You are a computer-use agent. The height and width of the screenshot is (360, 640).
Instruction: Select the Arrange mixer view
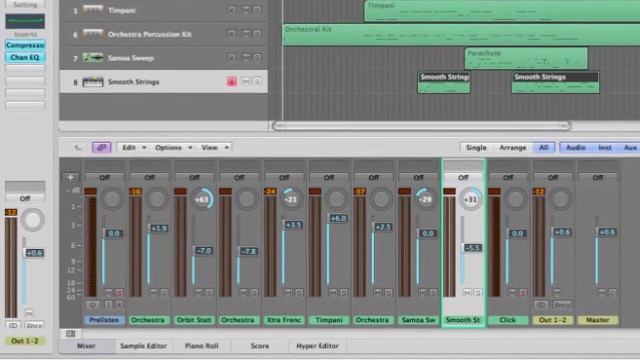pos(513,147)
